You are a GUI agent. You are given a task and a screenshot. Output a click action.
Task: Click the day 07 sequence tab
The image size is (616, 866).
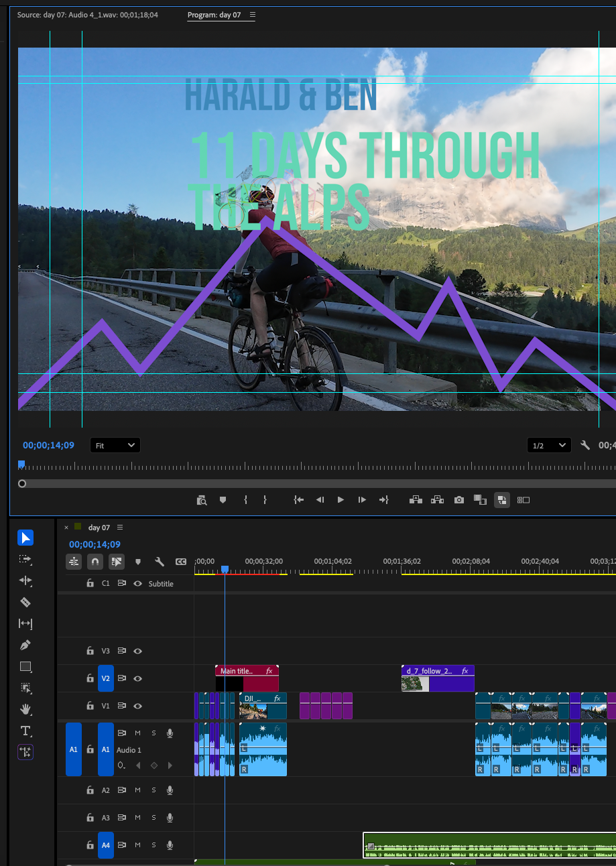(x=99, y=528)
